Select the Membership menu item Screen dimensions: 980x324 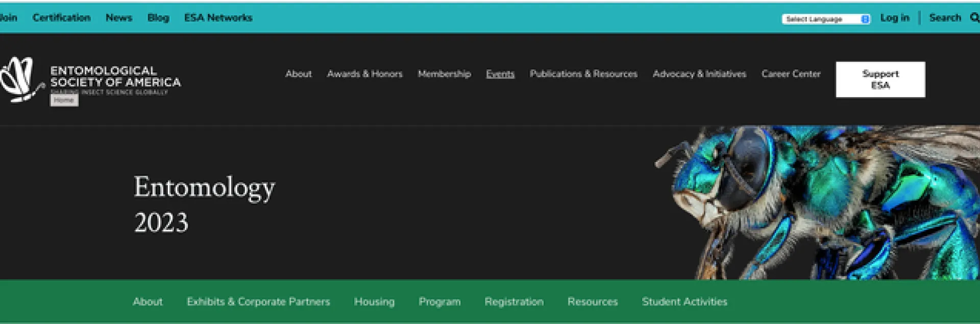(444, 74)
